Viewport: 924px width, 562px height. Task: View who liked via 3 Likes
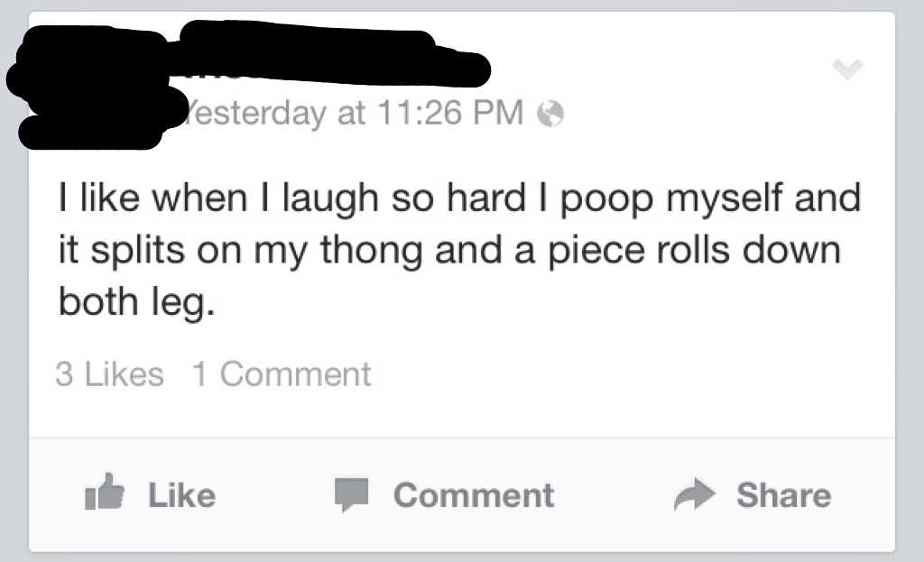point(109,374)
